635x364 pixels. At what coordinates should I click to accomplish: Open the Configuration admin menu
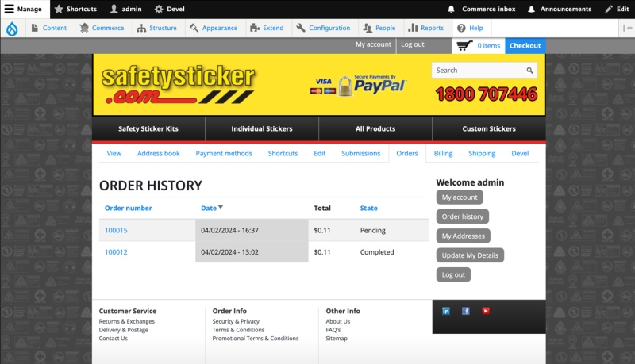tap(324, 28)
